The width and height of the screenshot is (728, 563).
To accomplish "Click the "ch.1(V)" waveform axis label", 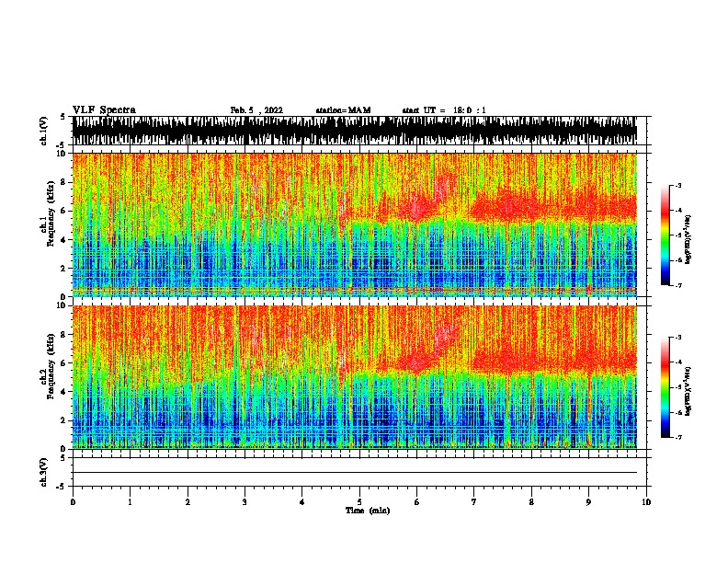I will click(44, 131).
